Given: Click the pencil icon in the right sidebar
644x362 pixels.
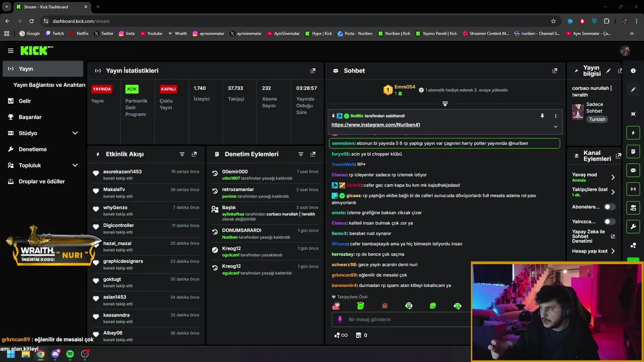Looking at the screenshot, I should click(x=633, y=89).
